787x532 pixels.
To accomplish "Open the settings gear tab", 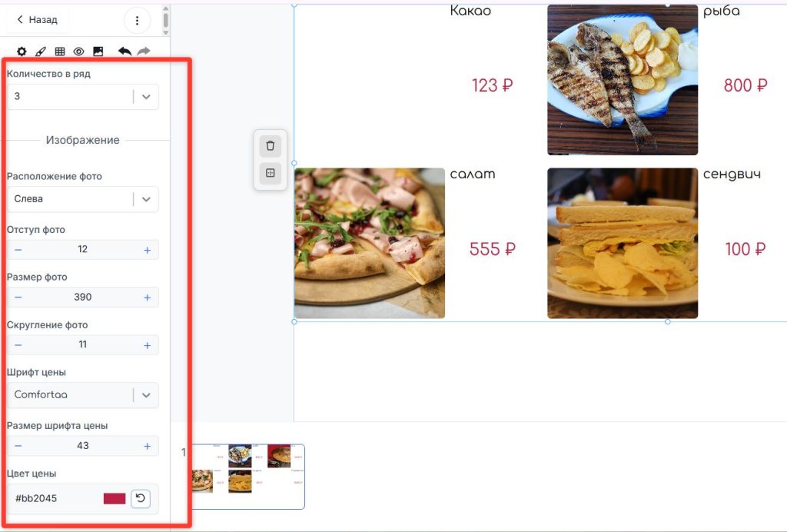I will click(x=21, y=52).
